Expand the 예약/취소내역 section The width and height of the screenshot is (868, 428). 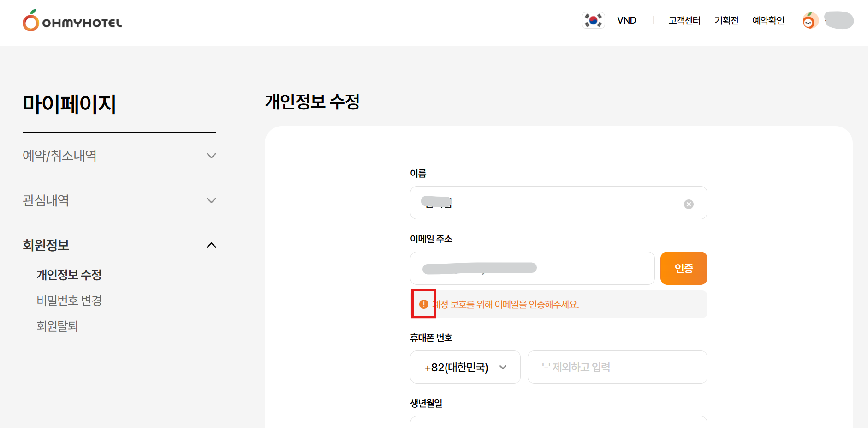click(x=211, y=156)
